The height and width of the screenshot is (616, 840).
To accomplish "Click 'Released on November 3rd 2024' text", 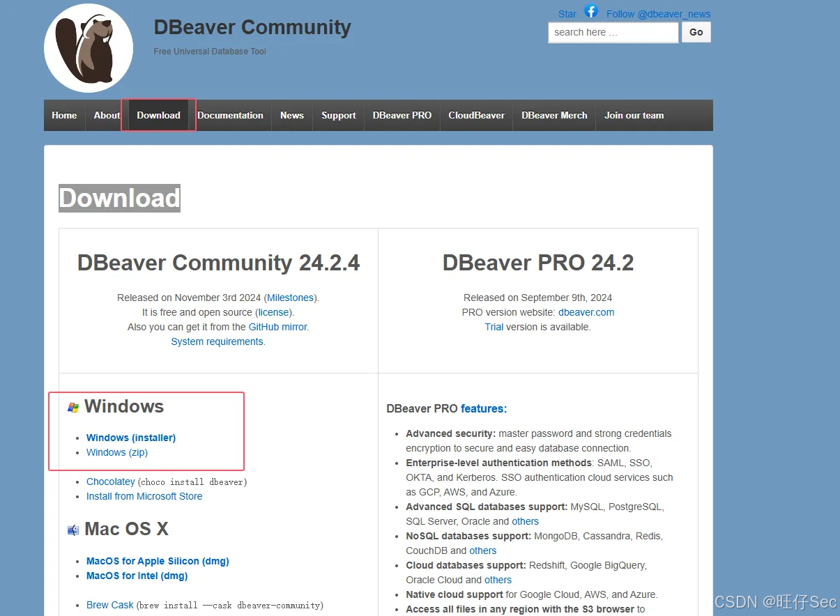I will coord(190,298).
